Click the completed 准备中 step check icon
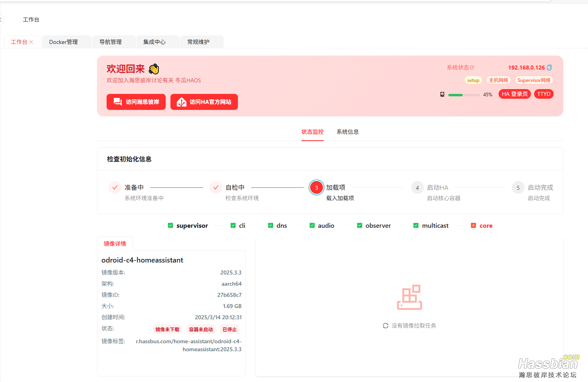 point(115,187)
